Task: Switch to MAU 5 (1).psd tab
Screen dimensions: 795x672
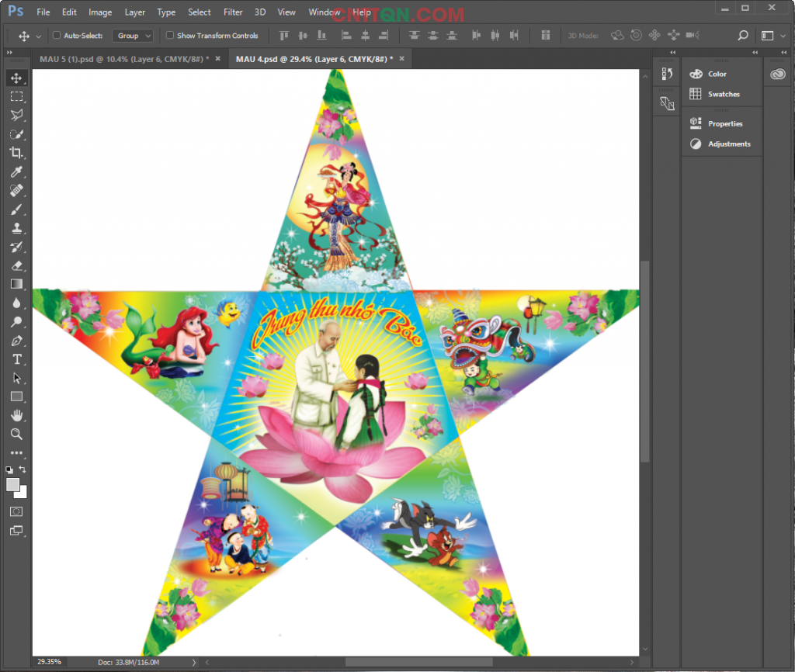Action: coord(124,59)
